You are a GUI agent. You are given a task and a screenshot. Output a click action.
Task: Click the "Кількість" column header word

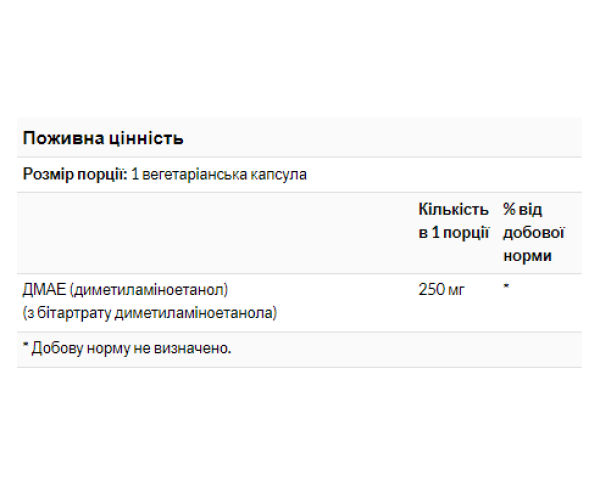click(x=453, y=209)
